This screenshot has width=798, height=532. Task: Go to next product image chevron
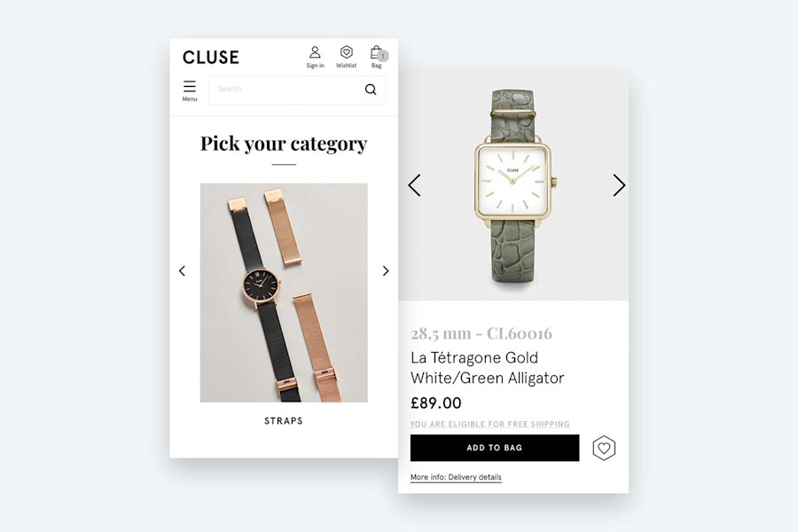619,185
